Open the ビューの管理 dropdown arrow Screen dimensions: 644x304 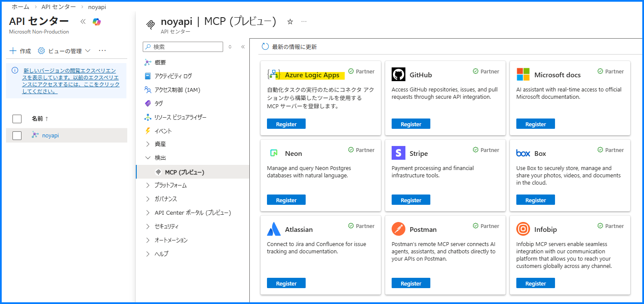click(88, 51)
